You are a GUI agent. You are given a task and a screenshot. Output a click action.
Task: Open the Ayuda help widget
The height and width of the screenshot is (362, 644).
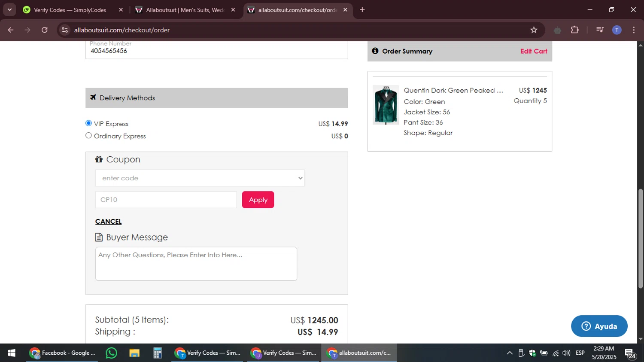pyautogui.click(x=599, y=326)
